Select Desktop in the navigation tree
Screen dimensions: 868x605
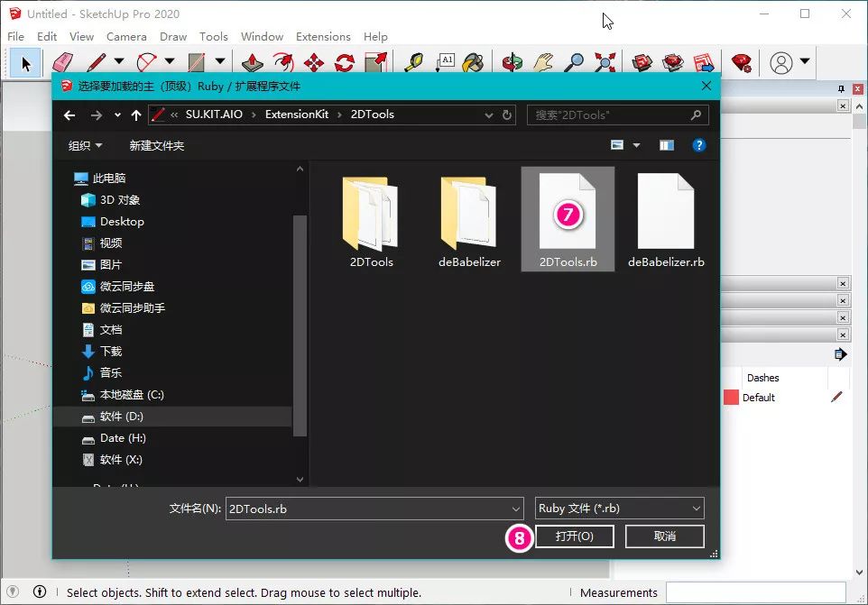[x=122, y=222]
